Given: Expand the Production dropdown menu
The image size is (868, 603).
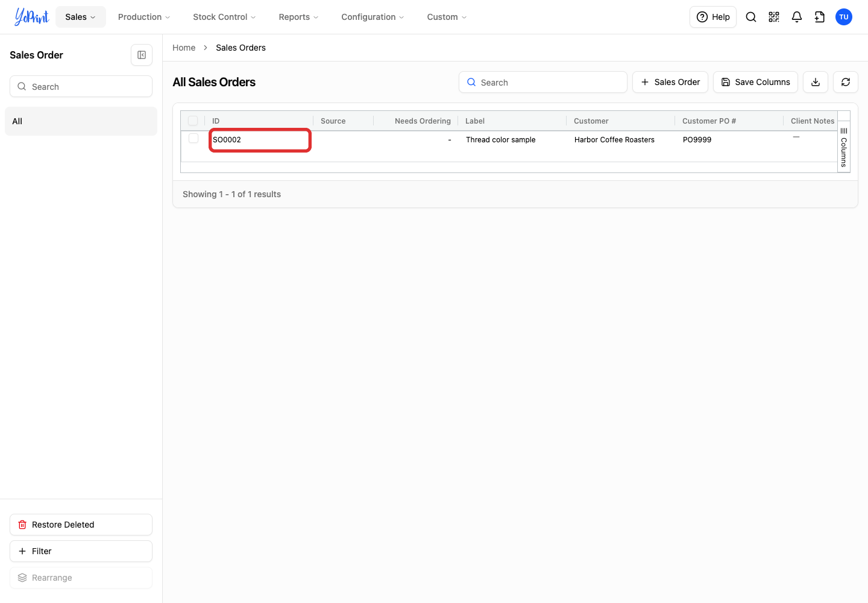Looking at the screenshot, I should tap(144, 17).
